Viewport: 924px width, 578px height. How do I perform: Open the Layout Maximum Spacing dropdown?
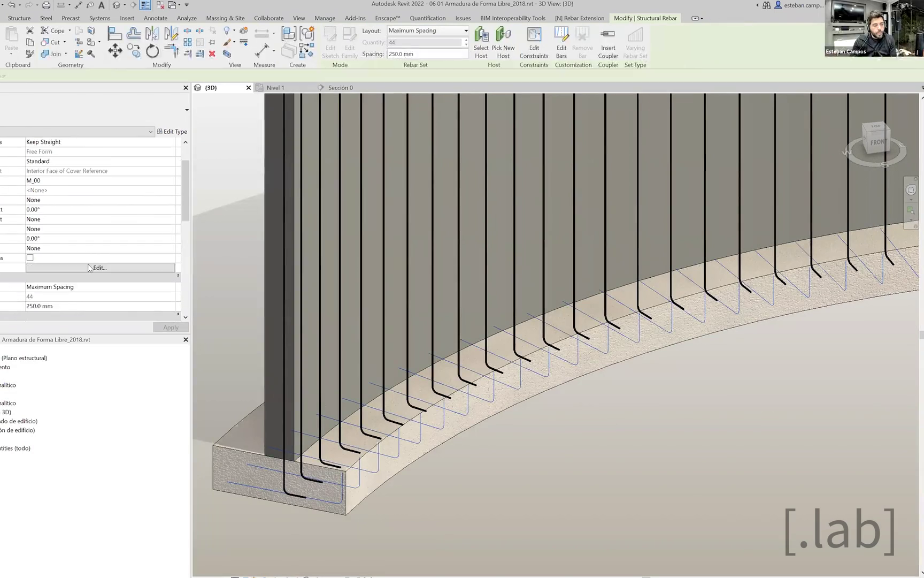pos(465,31)
